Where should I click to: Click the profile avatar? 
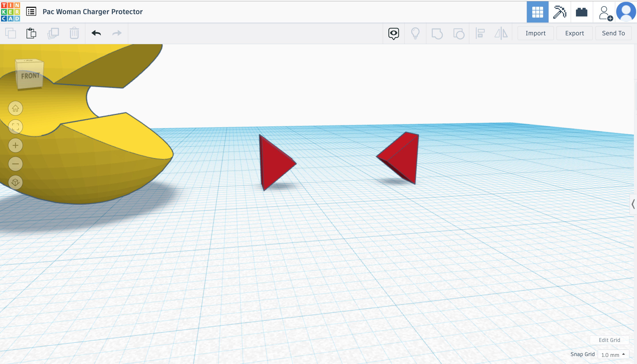(x=625, y=12)
